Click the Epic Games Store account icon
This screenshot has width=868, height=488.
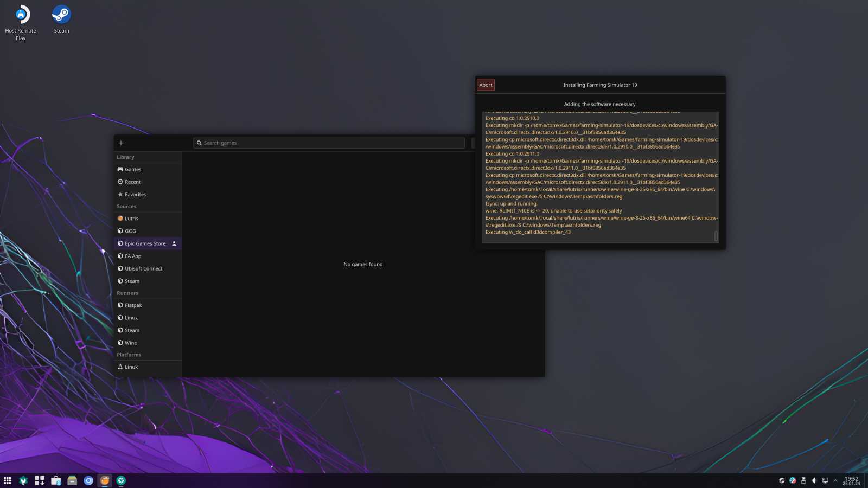174,243
